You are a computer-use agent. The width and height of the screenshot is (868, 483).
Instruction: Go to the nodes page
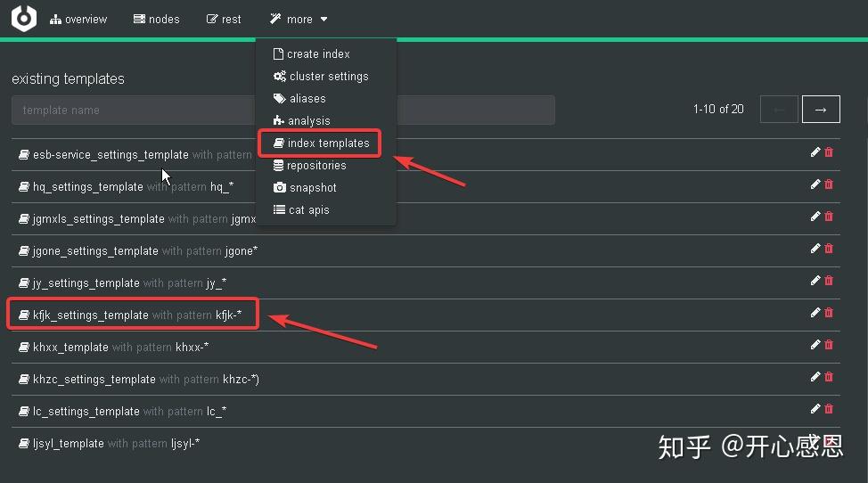(156, 19)
